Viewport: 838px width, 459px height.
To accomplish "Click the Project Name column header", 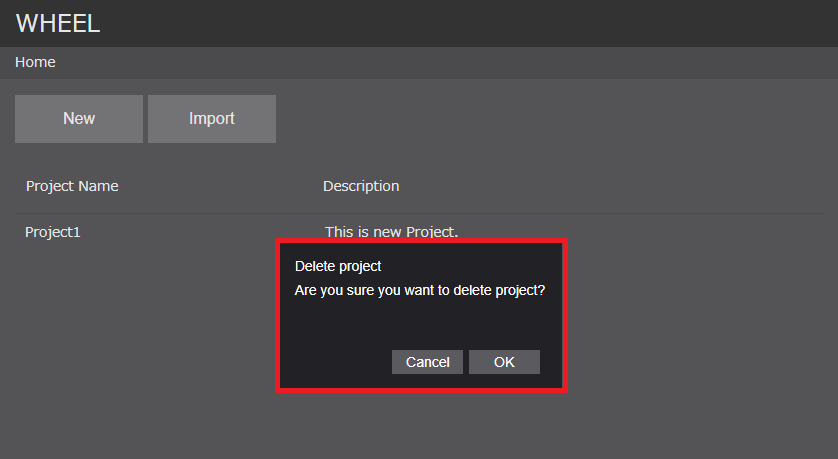I will click(x=72, y=186).
